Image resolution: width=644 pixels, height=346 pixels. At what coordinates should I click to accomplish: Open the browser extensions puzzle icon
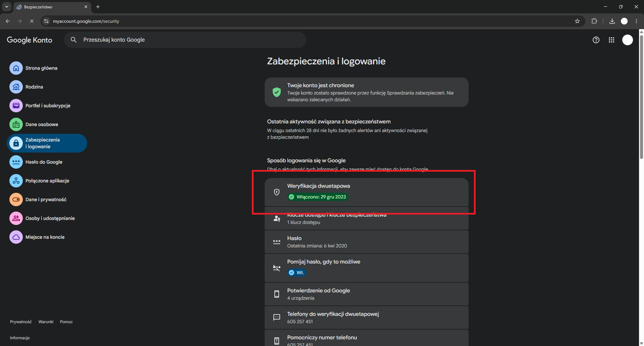pyautogui.click(x=594, y=21)
